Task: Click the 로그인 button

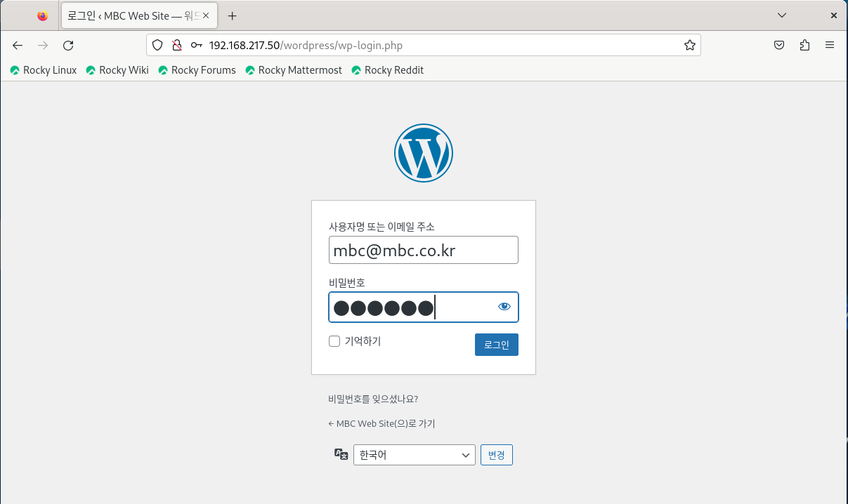Action: coord(497,345)
